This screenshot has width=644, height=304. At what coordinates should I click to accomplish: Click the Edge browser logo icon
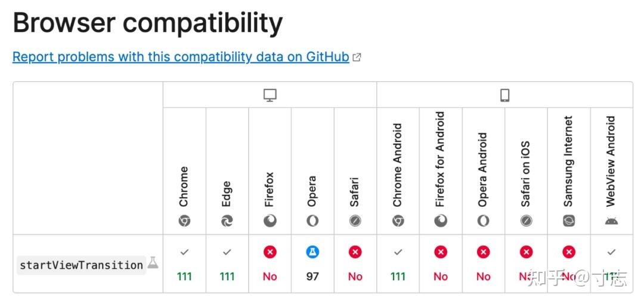(x=227, y=221)
